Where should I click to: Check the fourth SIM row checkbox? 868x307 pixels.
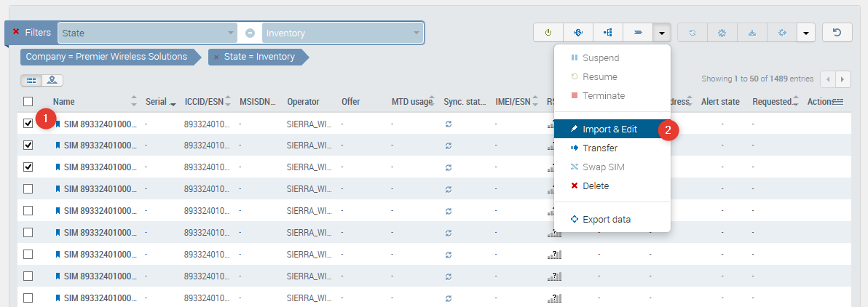(x=28, y=189)
